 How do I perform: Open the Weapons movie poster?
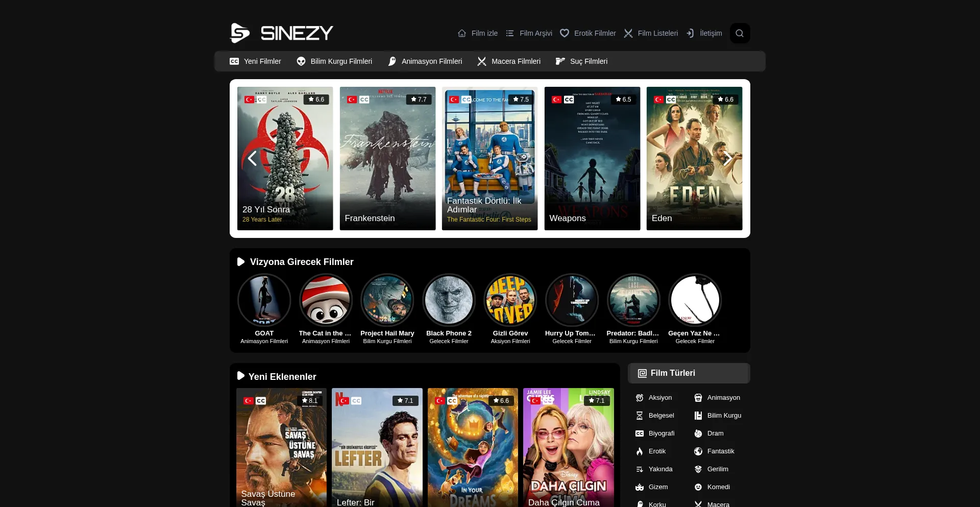pyautogui.click(x=592, y=158)
